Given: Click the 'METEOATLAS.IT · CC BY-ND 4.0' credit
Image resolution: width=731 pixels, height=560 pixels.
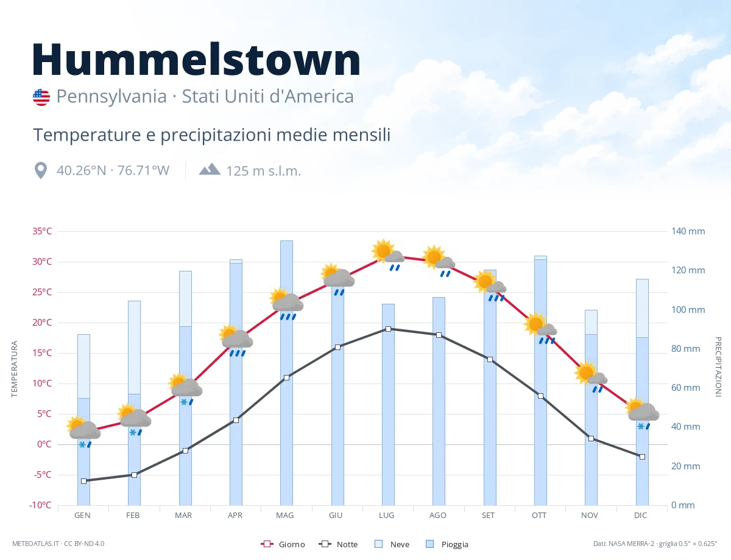Looking at the screenshot, I should [x=58, y=544].
